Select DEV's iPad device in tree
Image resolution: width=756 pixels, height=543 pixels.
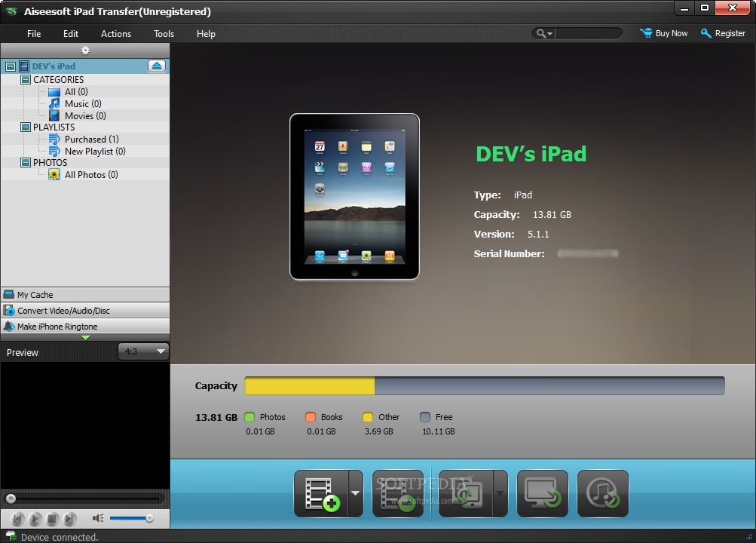pyautogui.click(x=54, y=66)
